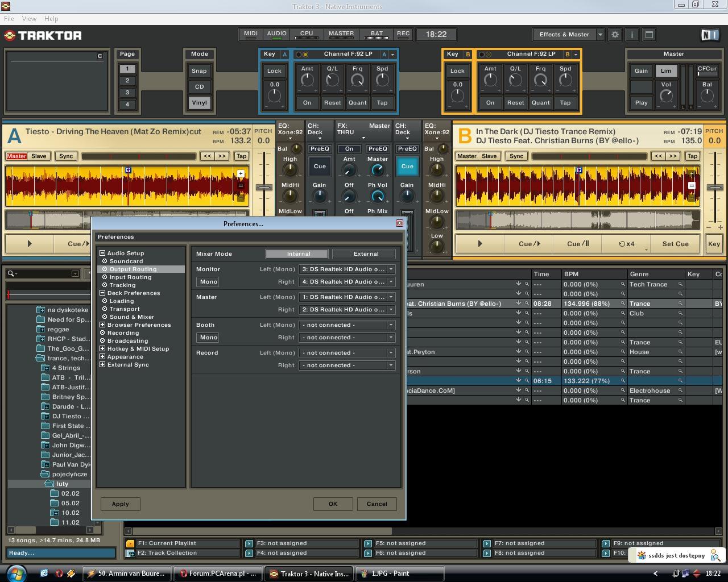This screenshot has height=582, width=728.
Task: Expand External Sync tree node
Action: click(102, 365)
